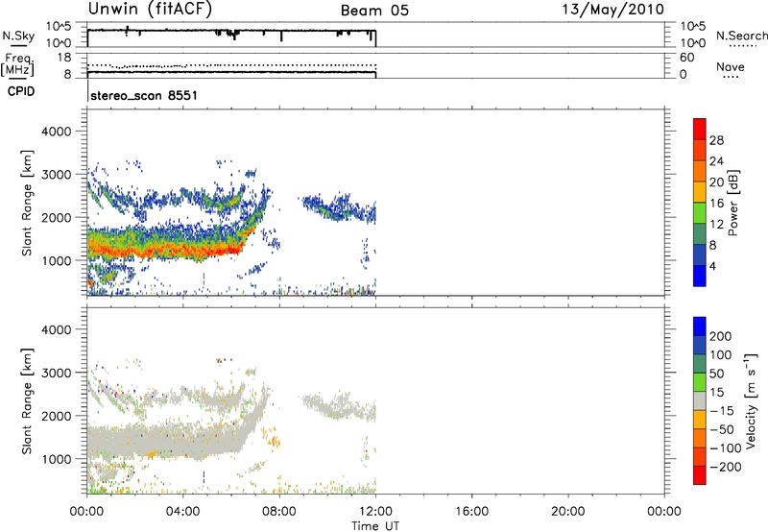This screenshot has width=768, height=532.
Task: Pick the gray segment of the velocity colorbar
Action: click(x=700, y=400)
